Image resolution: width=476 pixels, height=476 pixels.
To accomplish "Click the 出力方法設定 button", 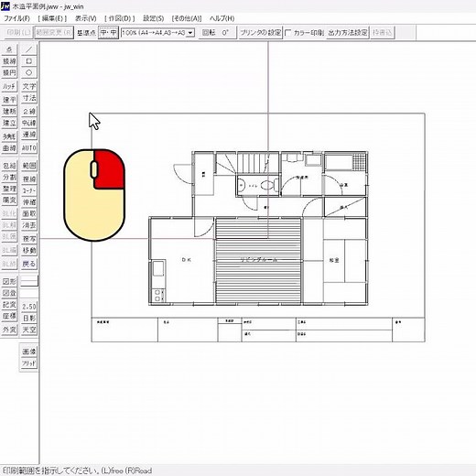I will coord(348,33).
